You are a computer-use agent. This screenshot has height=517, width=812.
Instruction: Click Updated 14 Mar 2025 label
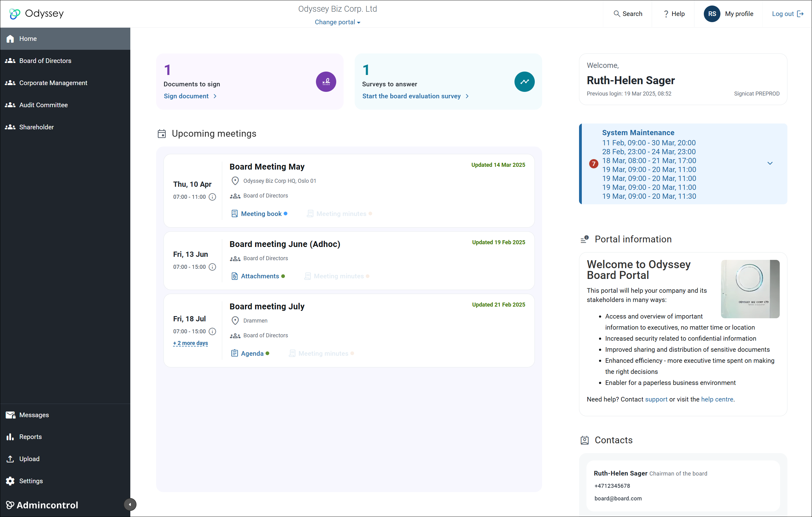point(498,165)
